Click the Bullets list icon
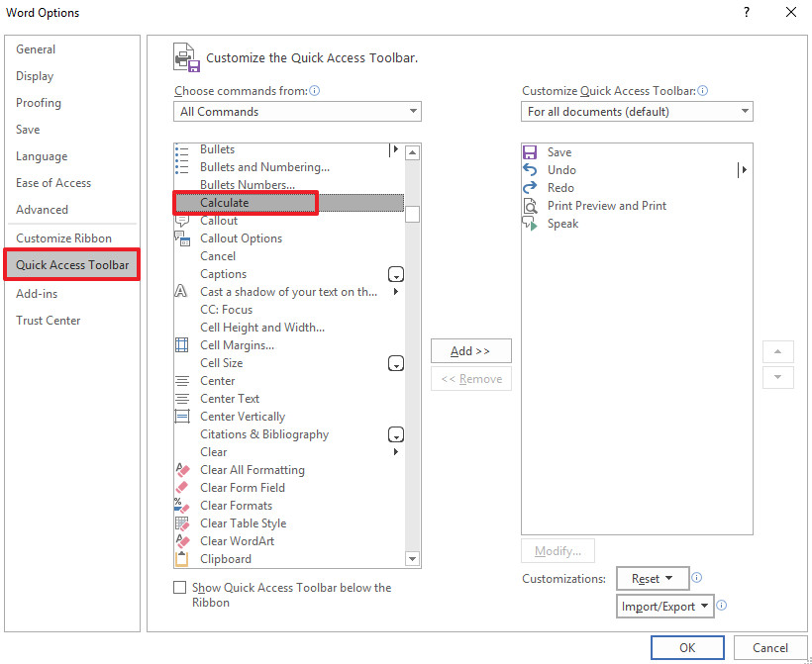 tap(182, 149)
